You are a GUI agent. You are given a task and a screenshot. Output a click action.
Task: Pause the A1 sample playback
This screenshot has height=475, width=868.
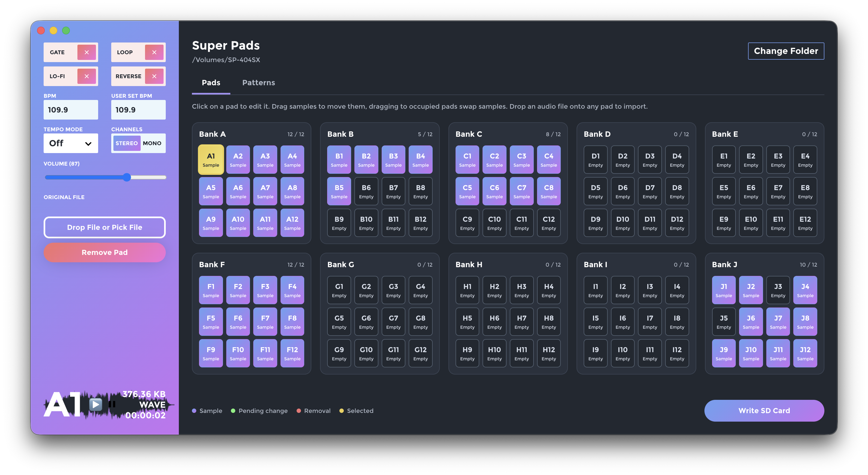(112, 404)
